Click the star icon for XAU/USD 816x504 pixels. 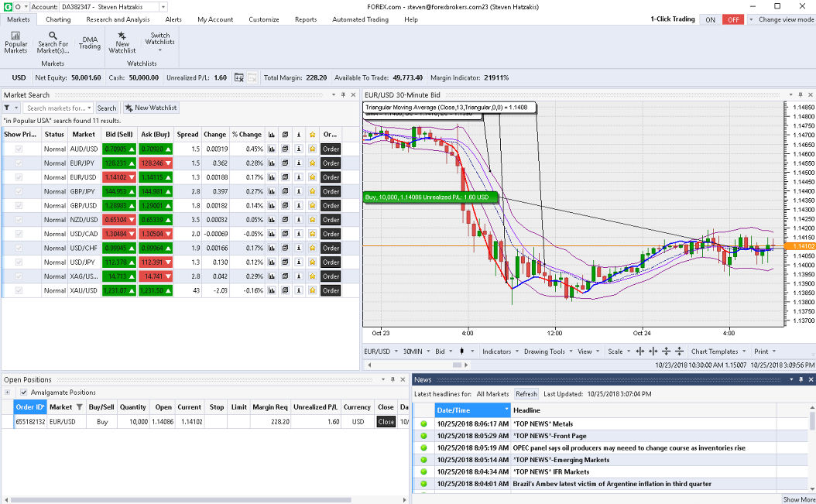312,290
